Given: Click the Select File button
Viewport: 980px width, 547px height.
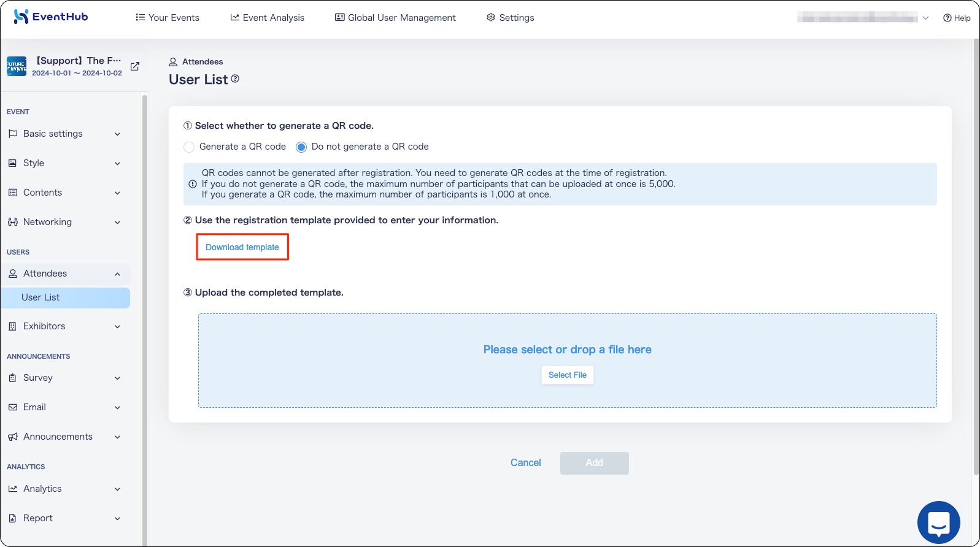Looking at the screenshot, I should (568, 375).
